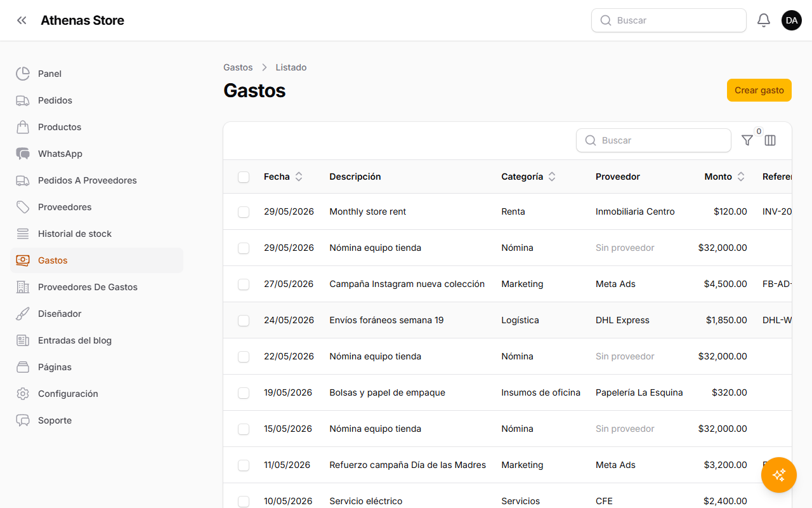The width and height of the screenshot is (812, 508).
Task: Click the Listado breadcrumb
Action: tap(291, 67)
